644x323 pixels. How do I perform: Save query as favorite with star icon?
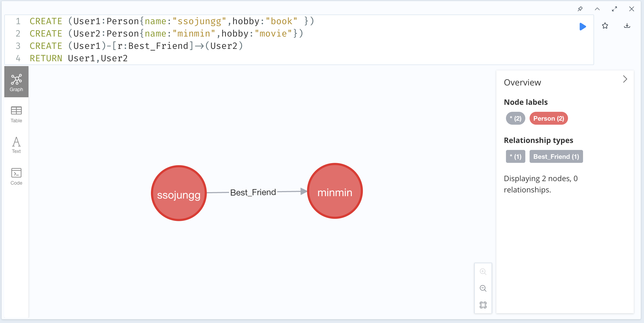pyautogui.click(x=605, y=26)
